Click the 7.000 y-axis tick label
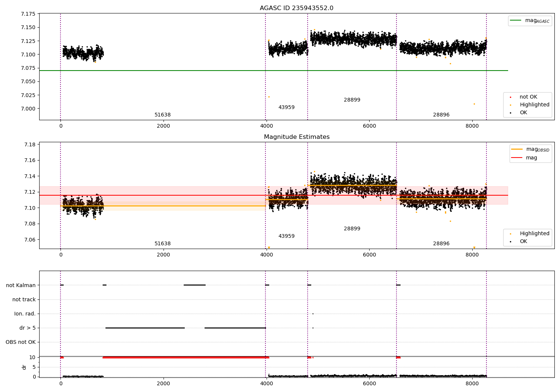 click(x=28, y=109)
